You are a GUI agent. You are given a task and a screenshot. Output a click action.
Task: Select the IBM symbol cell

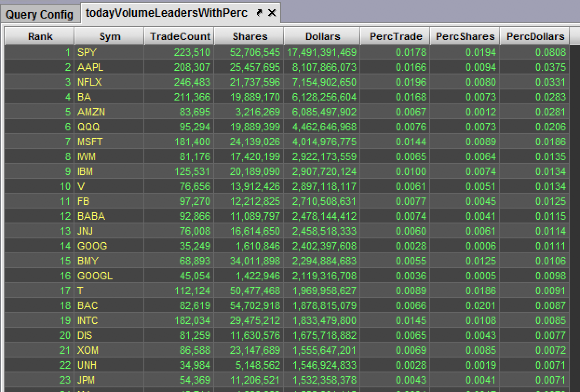coord(109,171)
